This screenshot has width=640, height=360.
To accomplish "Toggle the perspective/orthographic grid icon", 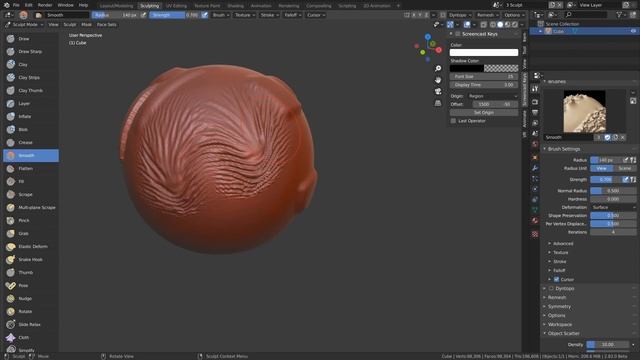I will click(x=438, y=103).
